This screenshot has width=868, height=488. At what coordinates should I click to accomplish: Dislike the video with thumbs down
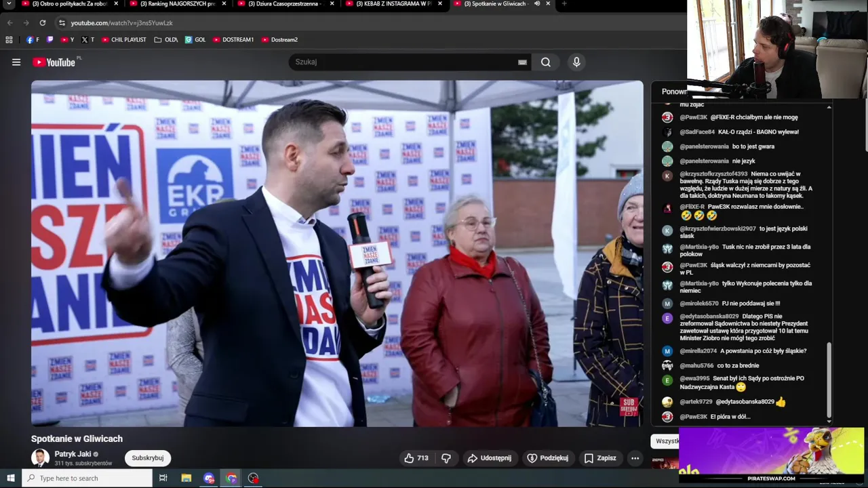(446, 458)
